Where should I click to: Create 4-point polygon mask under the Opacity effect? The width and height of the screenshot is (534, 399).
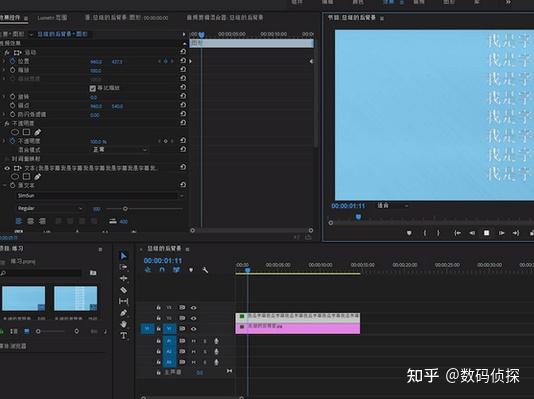26,132
